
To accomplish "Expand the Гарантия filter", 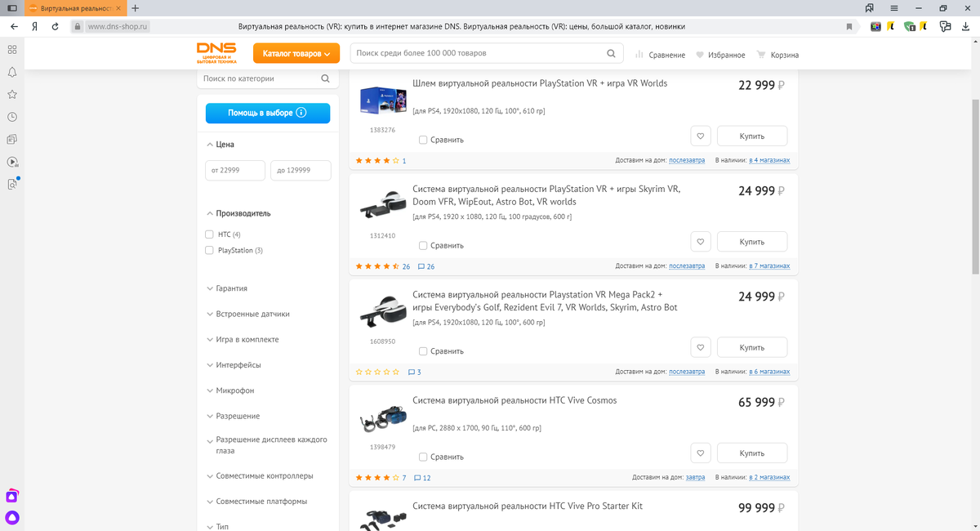I will 227,288.
